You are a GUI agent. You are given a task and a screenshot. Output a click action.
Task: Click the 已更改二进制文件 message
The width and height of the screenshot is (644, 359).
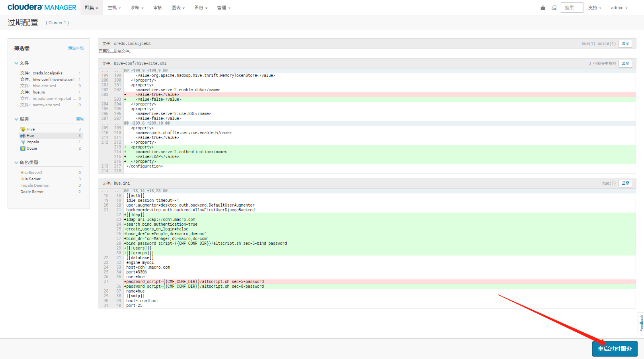point(115,51)
